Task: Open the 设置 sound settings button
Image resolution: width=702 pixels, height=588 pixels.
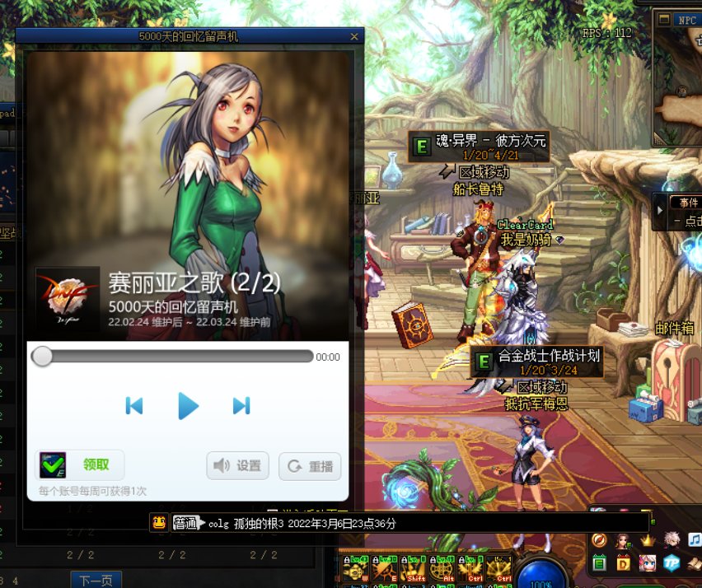Action: 238,466
